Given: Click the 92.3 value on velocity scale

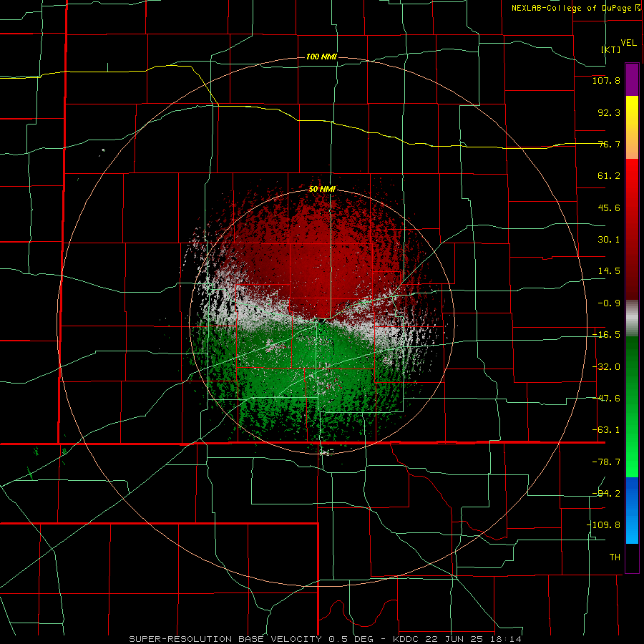Looking at the screenshot, I should click(609, 113).
